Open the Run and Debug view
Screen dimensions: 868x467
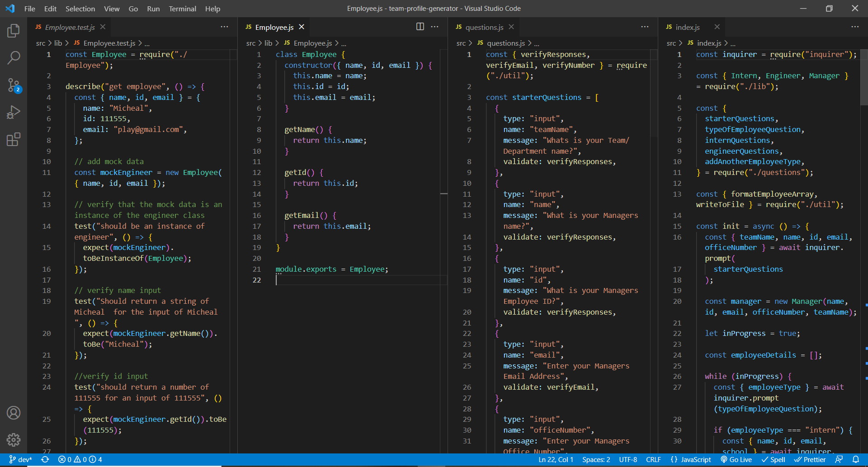click(14, 112)
